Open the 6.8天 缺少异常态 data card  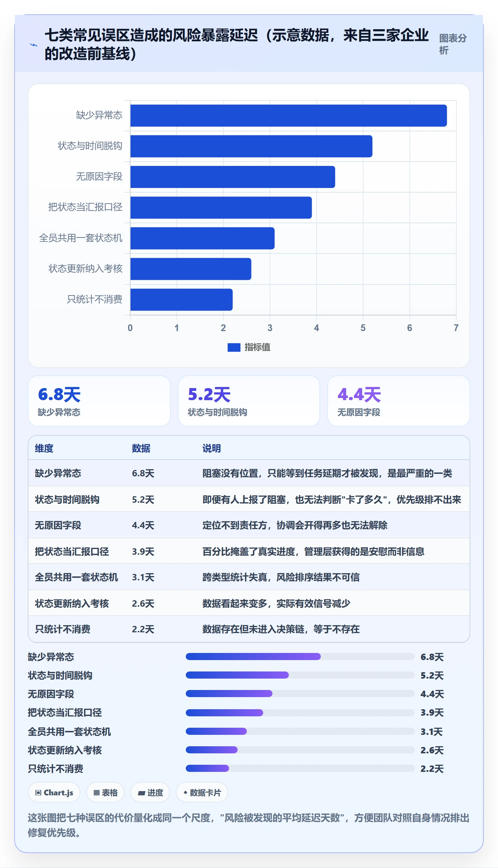click(99, 401)
